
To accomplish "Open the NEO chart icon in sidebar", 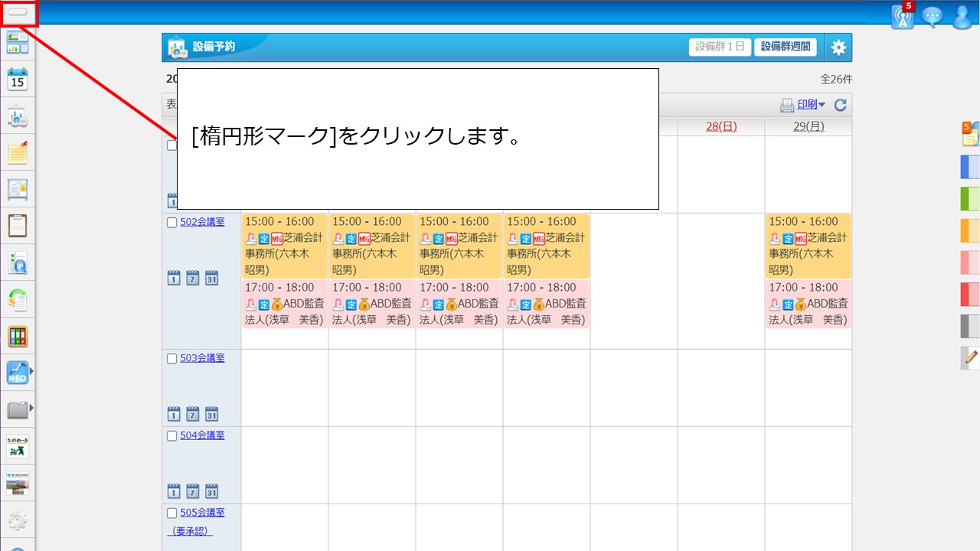I will [17, 373].
